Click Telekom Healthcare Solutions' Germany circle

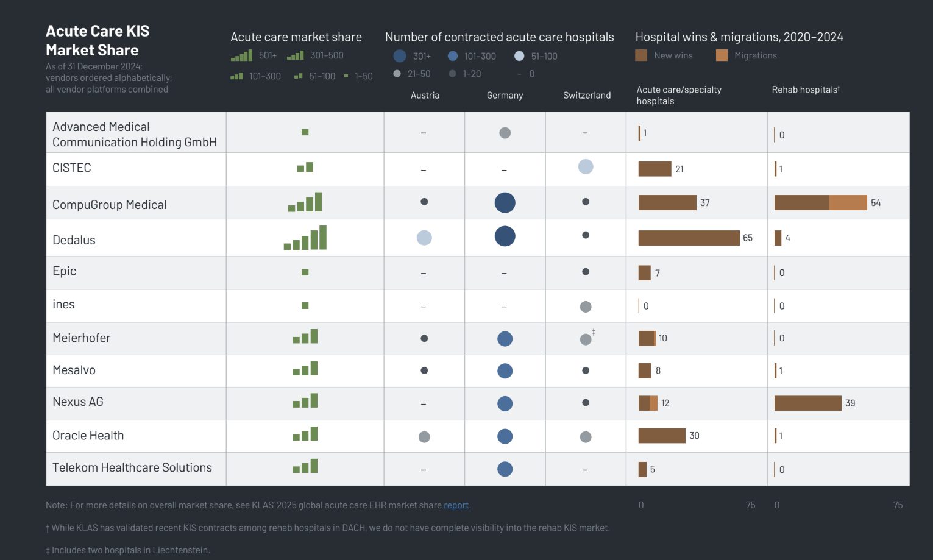505,469
